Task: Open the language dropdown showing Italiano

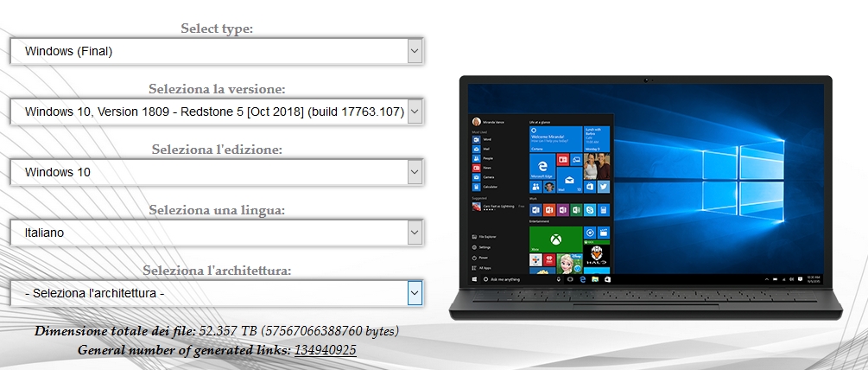Action: tap(217, 233)
